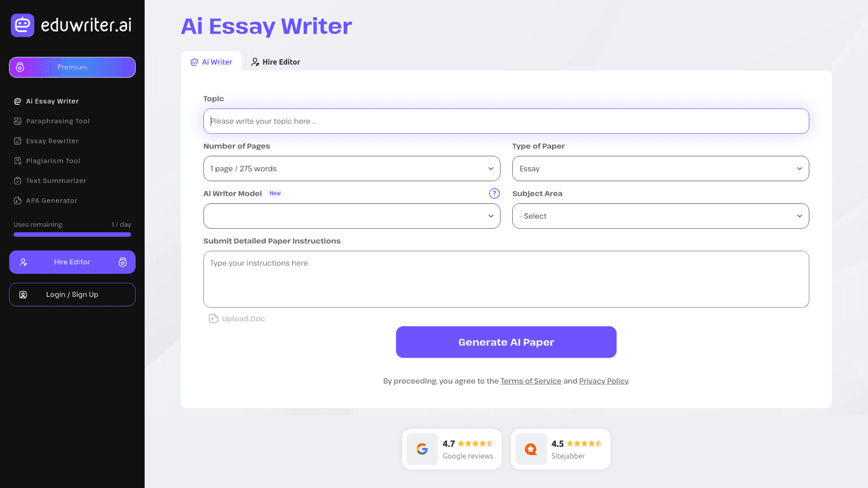Launch the Plagiarism Tool
868x488 pixels.
click(54, 160)
